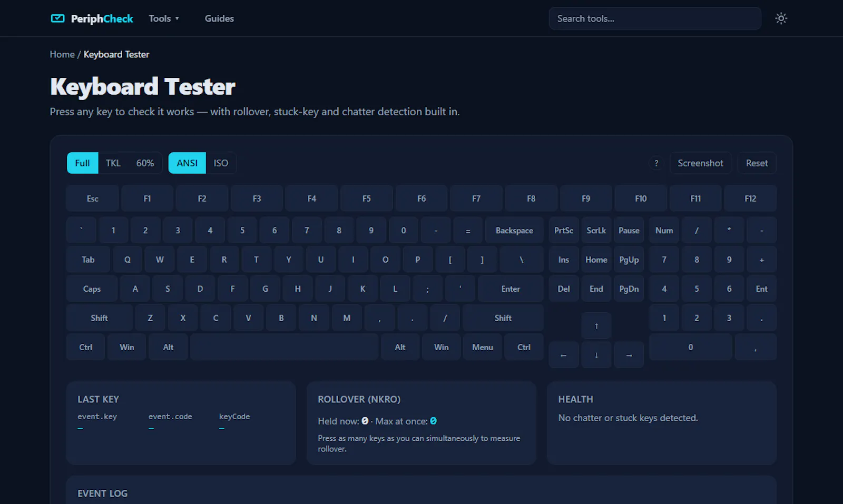Viewport: 843px width, 504px height.
Task: Click the 'No chatter or stuck keys detected.' text
Action: pos(628,418)
